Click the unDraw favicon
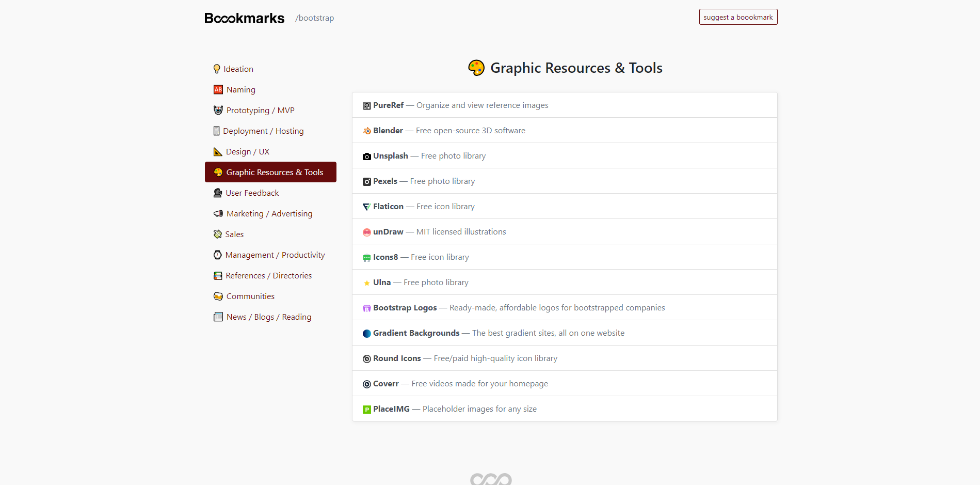The height and width of the screenshot is (485, 980). [367, 232]
